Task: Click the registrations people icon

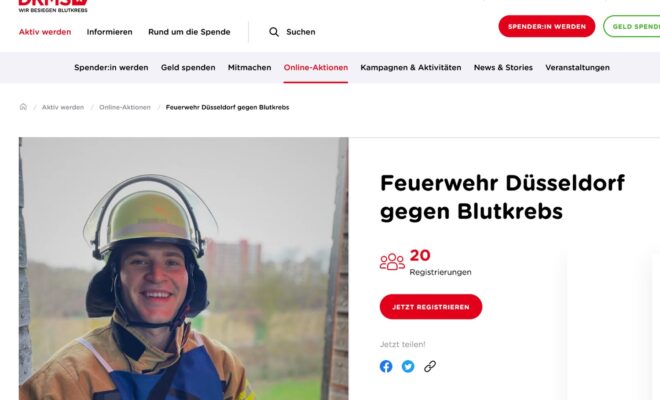Action: coord(392,262)
